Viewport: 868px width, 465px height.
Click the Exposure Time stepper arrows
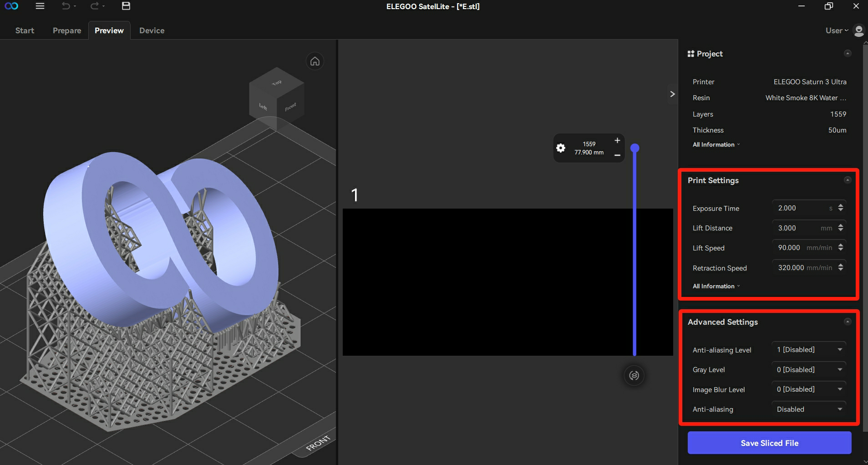(x=841, y=208)
